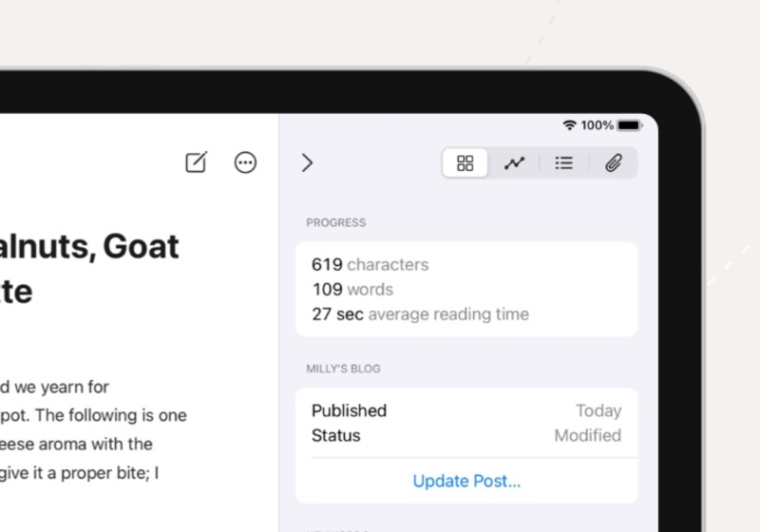Image resolution: width=760 pixels, height=532 pixels.
Task: Tap the new sheet compose icon
Action: [x=197, y=162]
